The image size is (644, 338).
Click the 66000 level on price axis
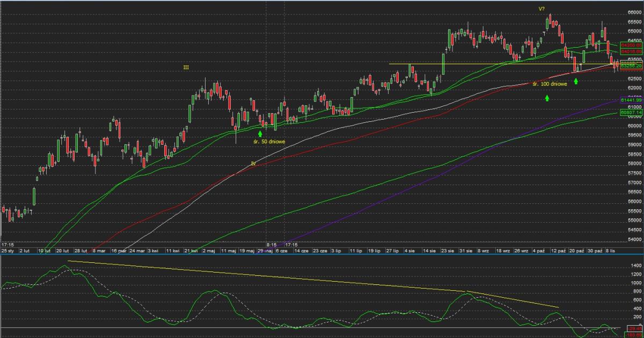[x=634, y=12]
